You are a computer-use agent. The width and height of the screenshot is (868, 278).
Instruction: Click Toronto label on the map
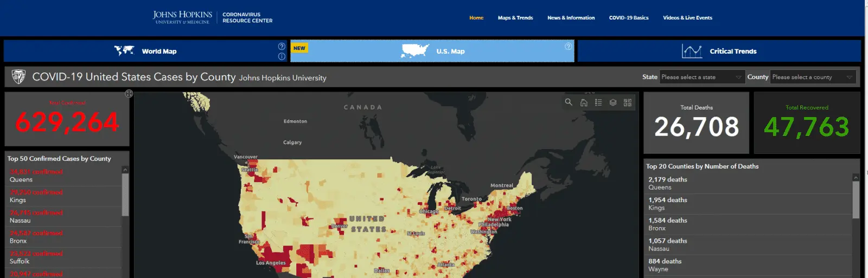(x=471, y=199)
